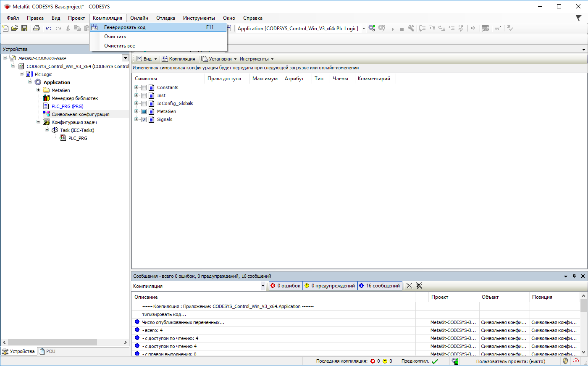Expand the MetaGen folder in device tree
Screen dimensions: 588x366
point(38,90)
